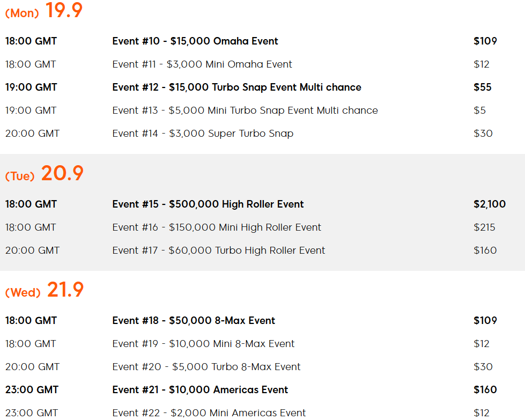
Task: Click the (Tue) 20.9 date heading
Action: (44, 173)
